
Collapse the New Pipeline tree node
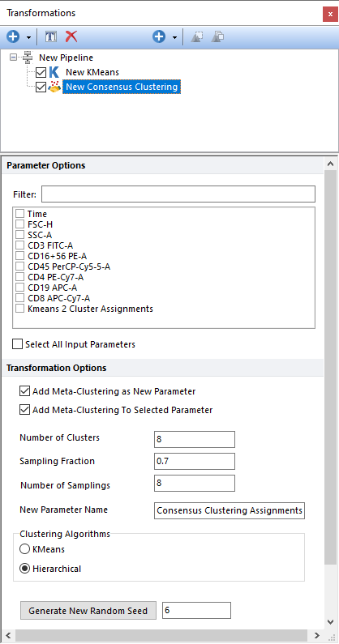click(13, 58)
